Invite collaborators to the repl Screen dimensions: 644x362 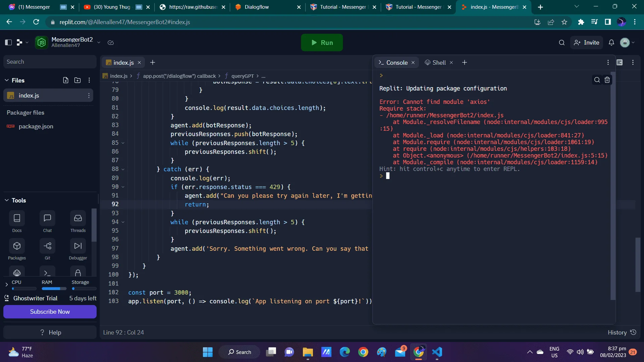tap(586, 43)
